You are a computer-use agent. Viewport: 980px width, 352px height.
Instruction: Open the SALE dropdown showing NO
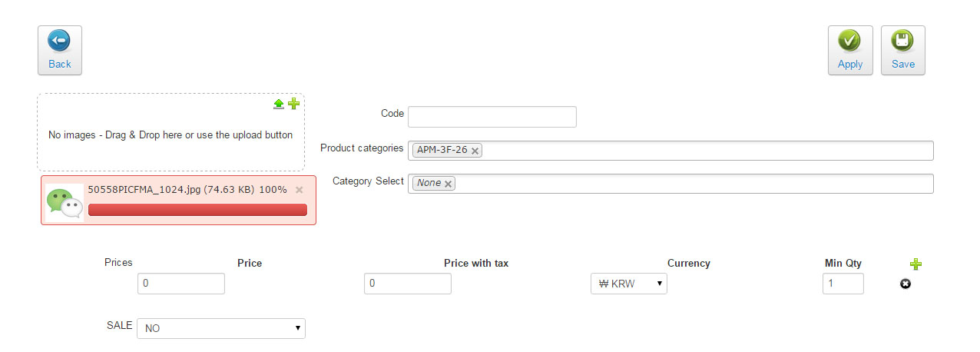(x=221, y=328)
